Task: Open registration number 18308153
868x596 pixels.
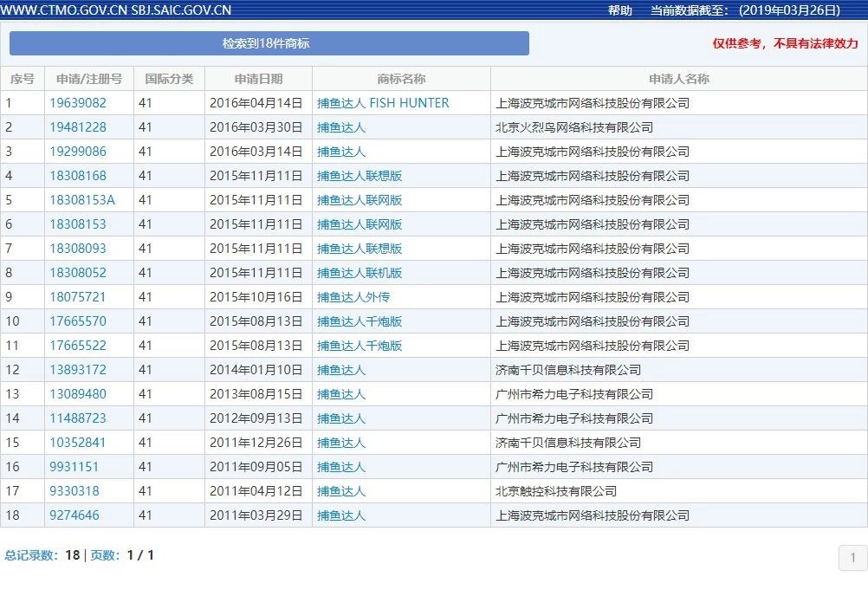Action: [77, 224]
